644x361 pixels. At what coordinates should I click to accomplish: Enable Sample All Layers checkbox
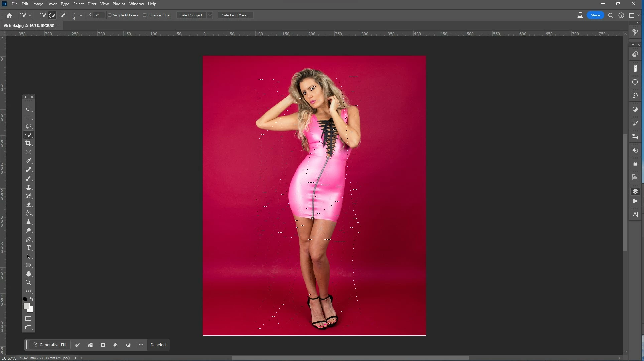point(110,15)
